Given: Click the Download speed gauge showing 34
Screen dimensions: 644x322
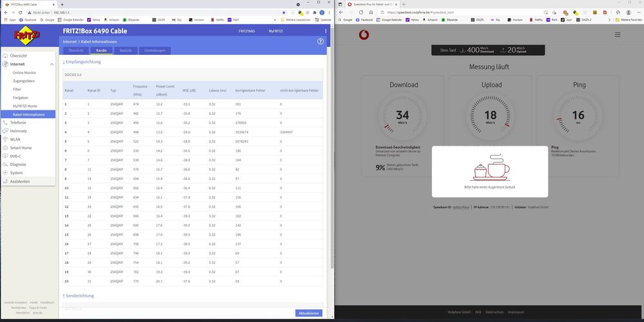Looking at the screenshot, I should click(402, 116).
